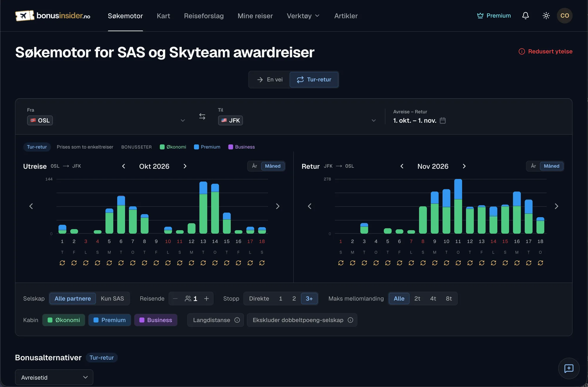The width and height of the screenshot is (588, 387).
Task: Click the Redusert ytelse warning
Action: pyautogui.click(x=546, y=51)
